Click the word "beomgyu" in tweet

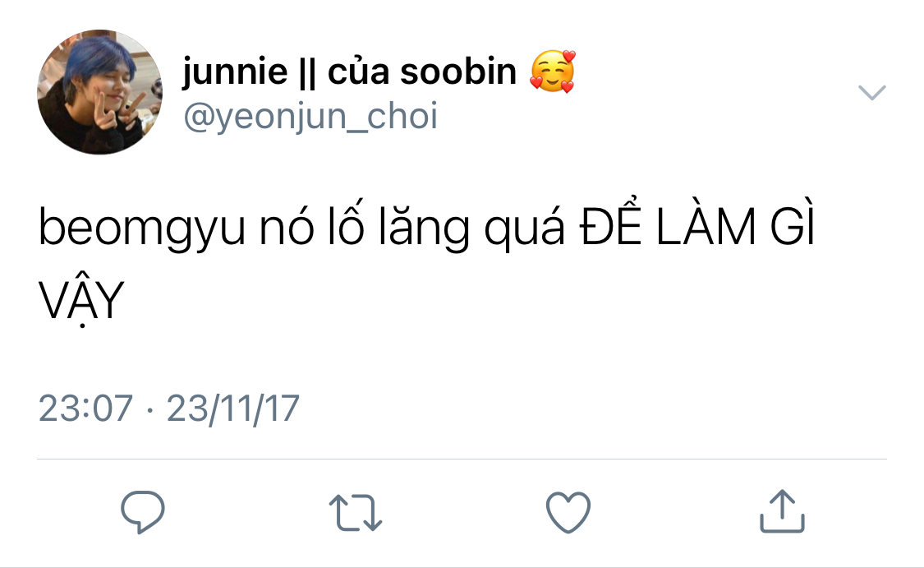click(x=141, y=228)
